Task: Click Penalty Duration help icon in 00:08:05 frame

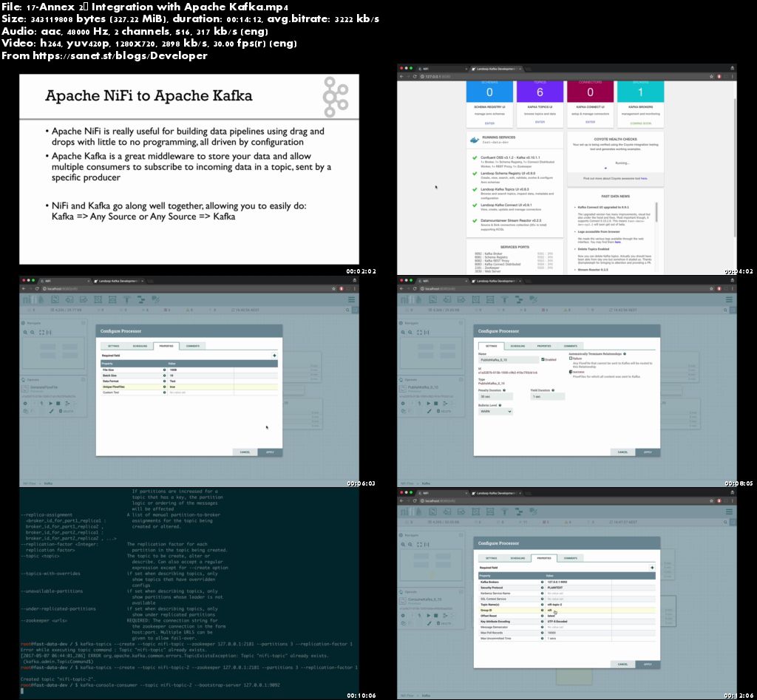Action: pyautogui.click(x=504, y=390)
